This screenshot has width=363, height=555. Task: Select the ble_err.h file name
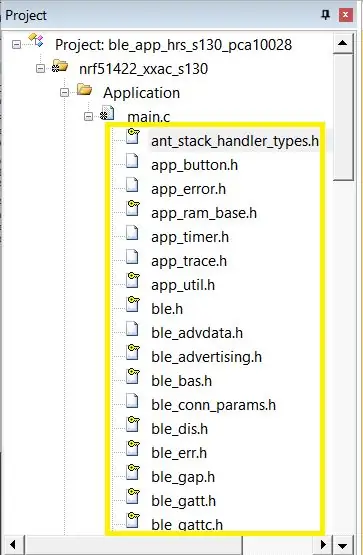coord(179,453)
